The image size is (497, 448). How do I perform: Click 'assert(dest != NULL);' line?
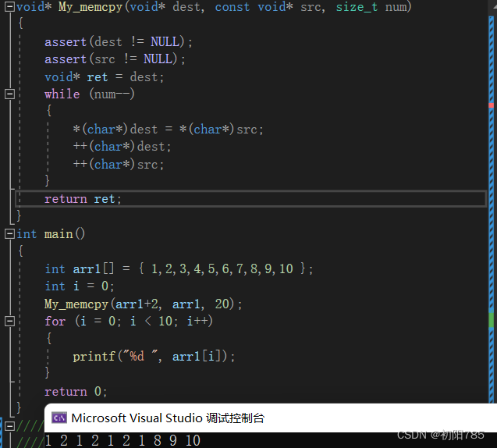click(x=119, y=42)
